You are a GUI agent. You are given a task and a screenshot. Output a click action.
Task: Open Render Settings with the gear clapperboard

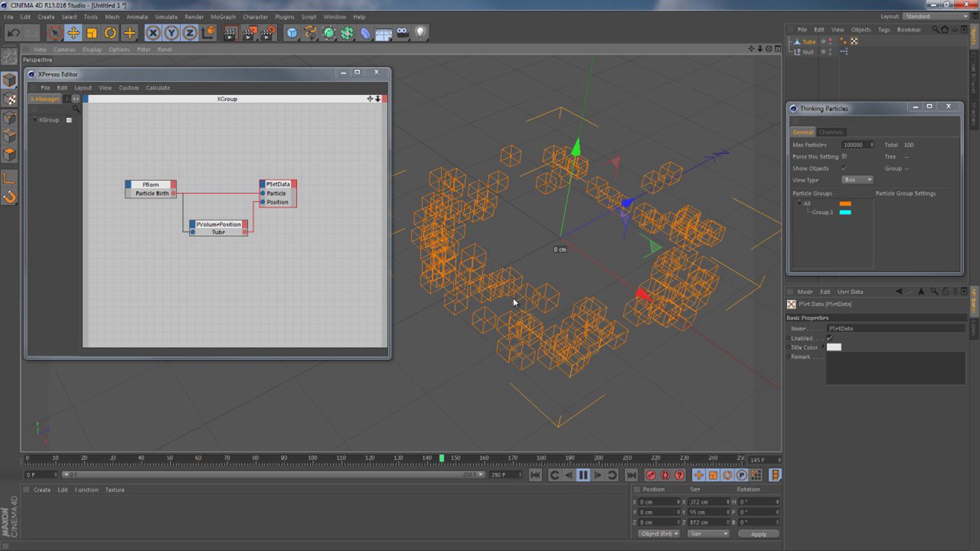[x=268, y=33]
